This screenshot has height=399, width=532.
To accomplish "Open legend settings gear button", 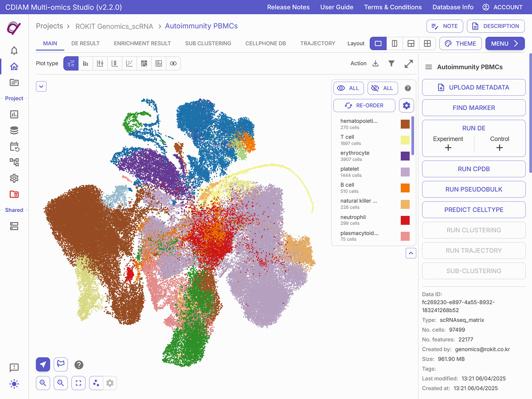I will tap(407, 106).
